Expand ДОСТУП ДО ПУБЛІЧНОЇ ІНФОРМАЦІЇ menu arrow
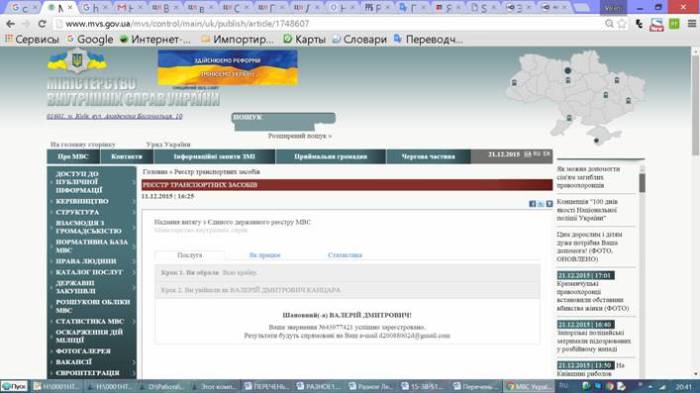This screenshot has height=393, width=700. click(133, 182)
